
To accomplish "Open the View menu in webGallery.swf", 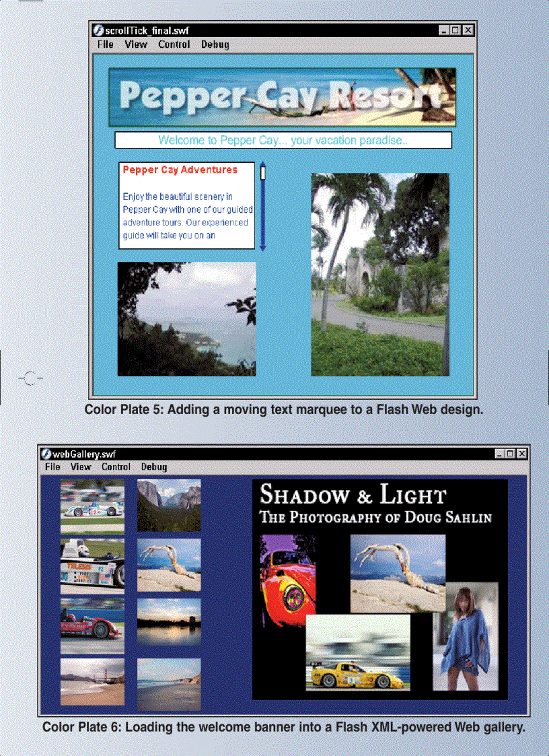I will tap(81, 467).
